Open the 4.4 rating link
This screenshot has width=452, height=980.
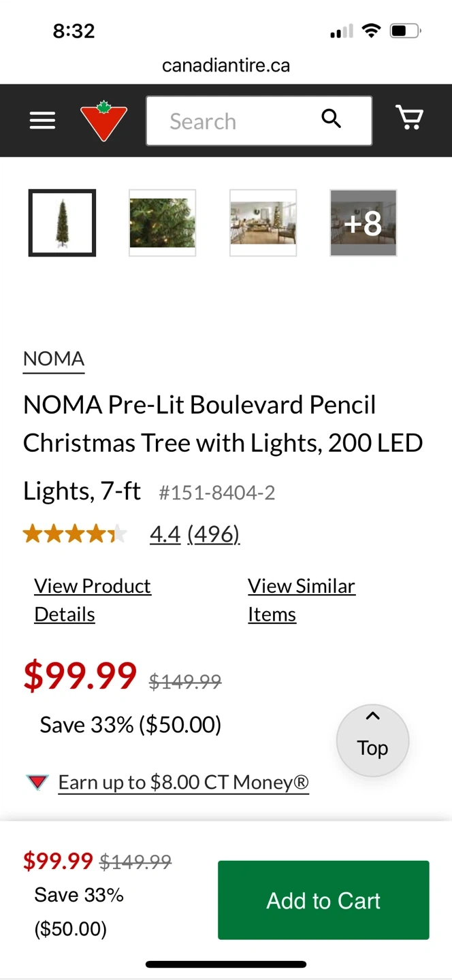pyautogui.click(x=165, y=534)
